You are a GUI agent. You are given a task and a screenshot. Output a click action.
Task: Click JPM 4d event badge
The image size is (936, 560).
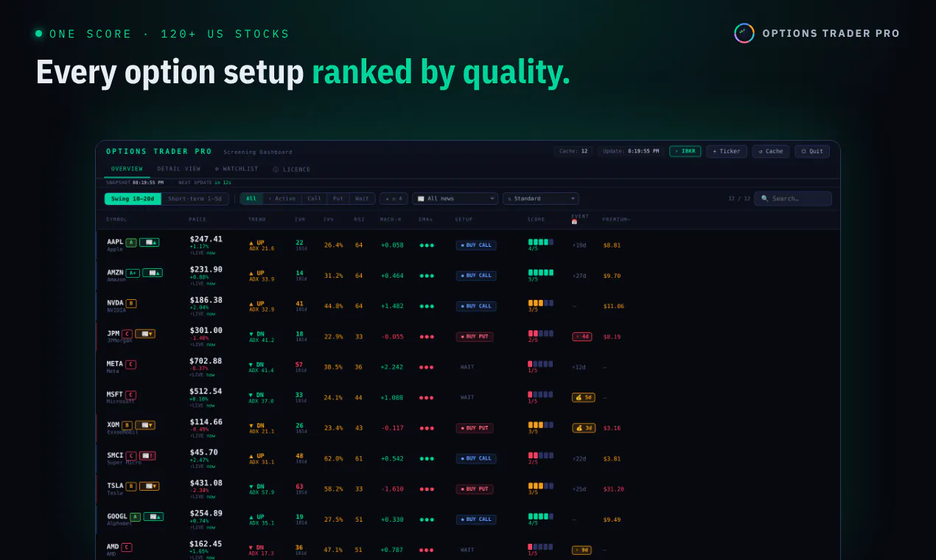pos(582,337)
